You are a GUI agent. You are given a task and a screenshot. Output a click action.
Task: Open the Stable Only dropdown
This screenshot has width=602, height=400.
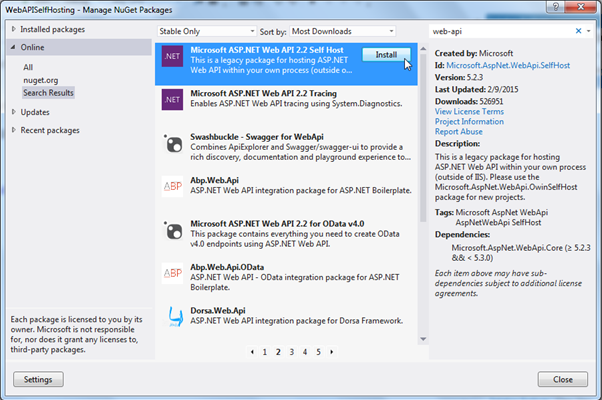pyautogui.click(x=207, y=31)
